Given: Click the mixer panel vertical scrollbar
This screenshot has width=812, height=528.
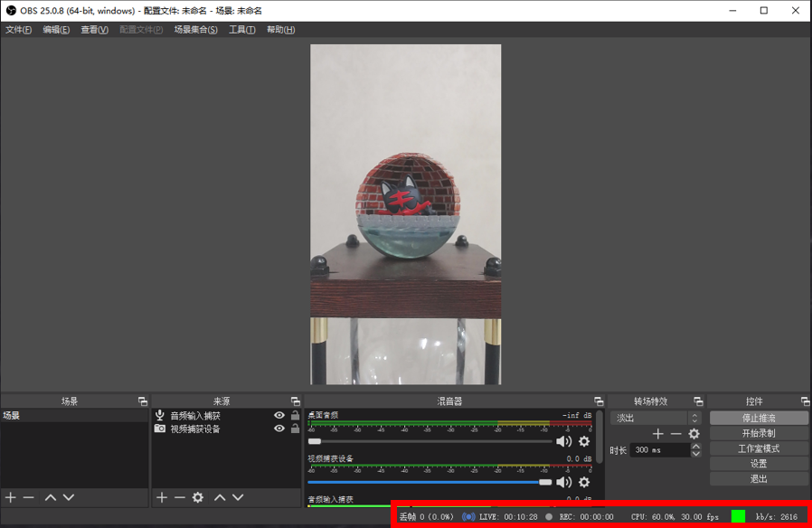Looking at the screenshot, I should coord(600,437).
